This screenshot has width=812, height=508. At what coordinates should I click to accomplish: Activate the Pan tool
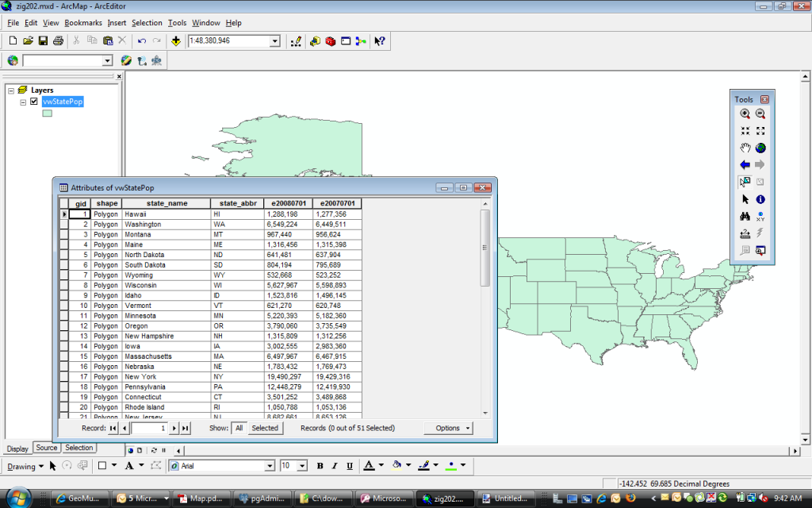click(745, 148)
